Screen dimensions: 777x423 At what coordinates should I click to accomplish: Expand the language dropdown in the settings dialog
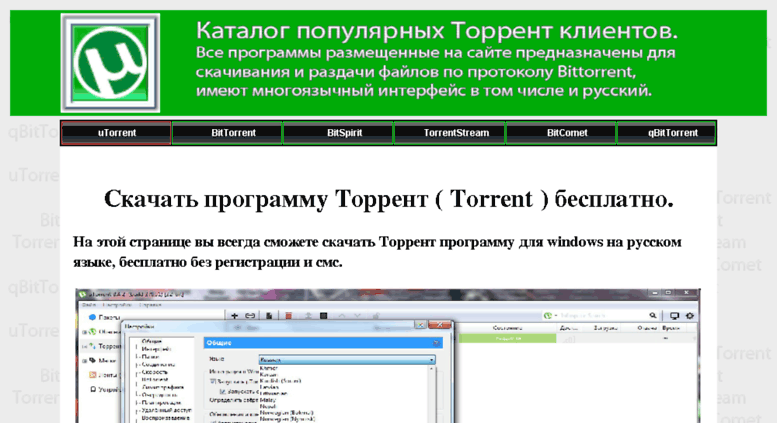click(347, 360)
